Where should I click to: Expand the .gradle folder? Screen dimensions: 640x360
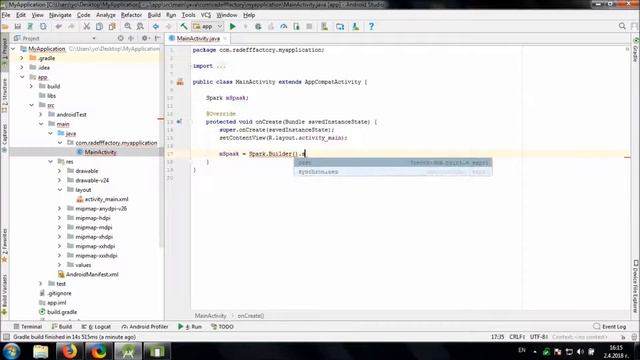pyautogui.click(x=22, y=58)
